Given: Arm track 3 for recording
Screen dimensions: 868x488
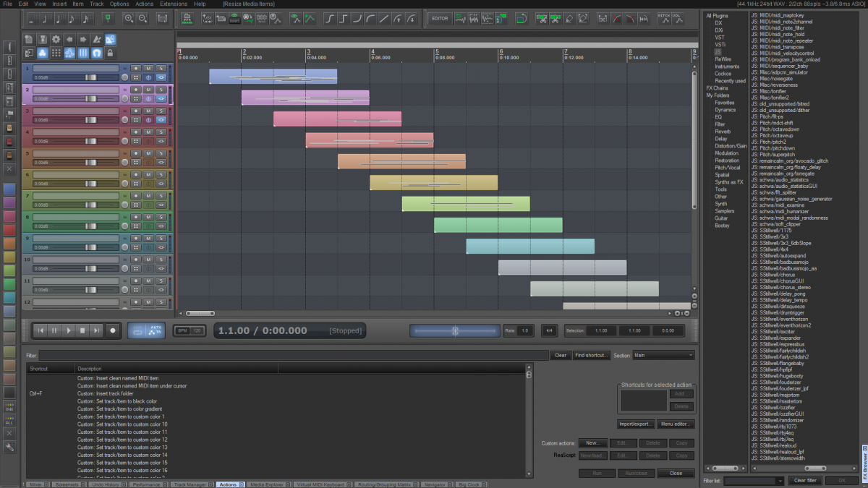Looking at the screenshot, I should pyautogui.click(x=135, y=111).
